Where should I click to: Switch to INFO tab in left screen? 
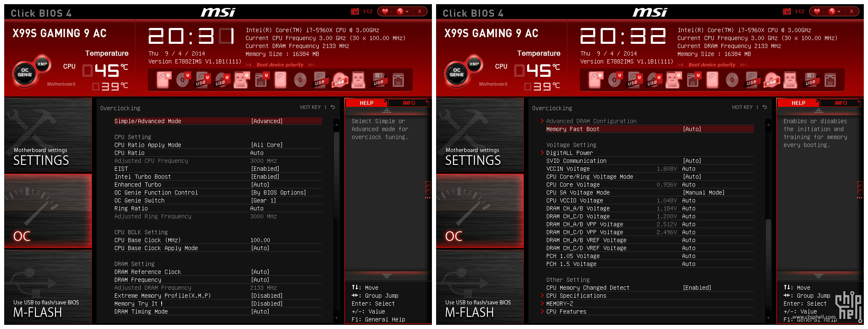[x=409, y=103]
